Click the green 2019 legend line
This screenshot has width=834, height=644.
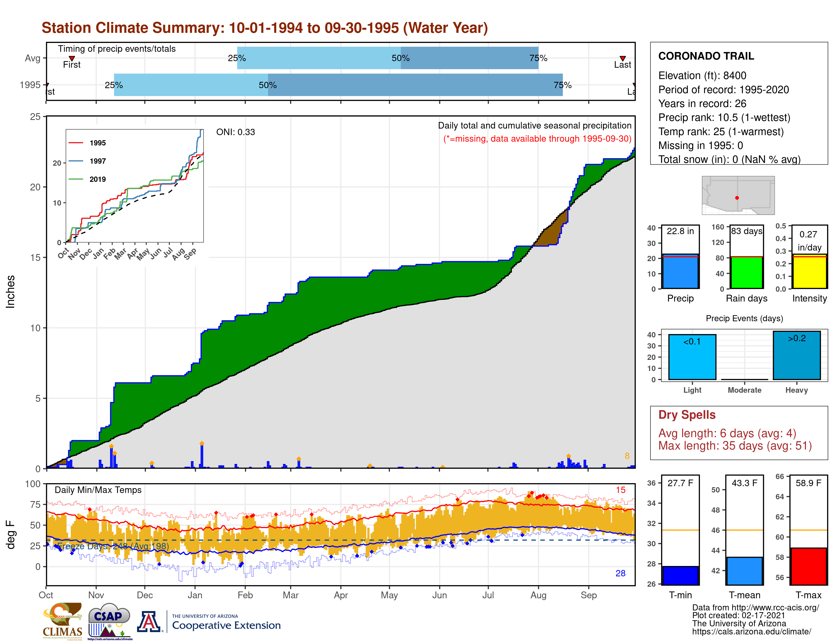click(x=76, y=179)
